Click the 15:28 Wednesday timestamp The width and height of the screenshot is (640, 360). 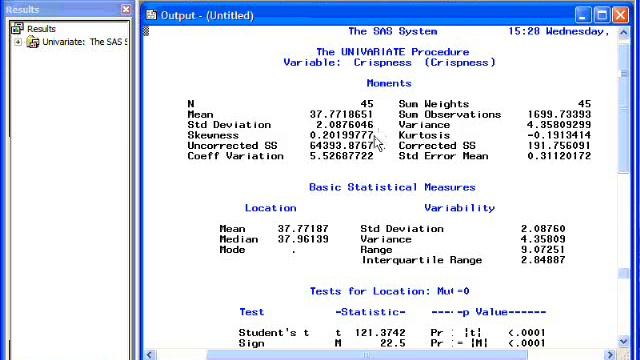click(x=558, y=31)
